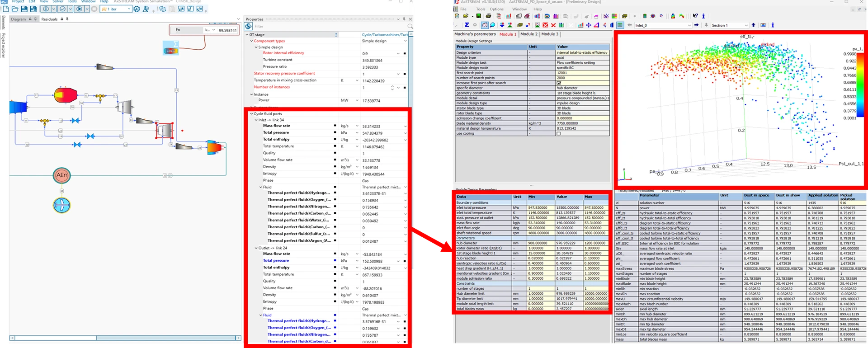Screen dimensions: 868x348
Task: Open the '1 iter' iterations dropdown
Action: (x=129, y=9)
